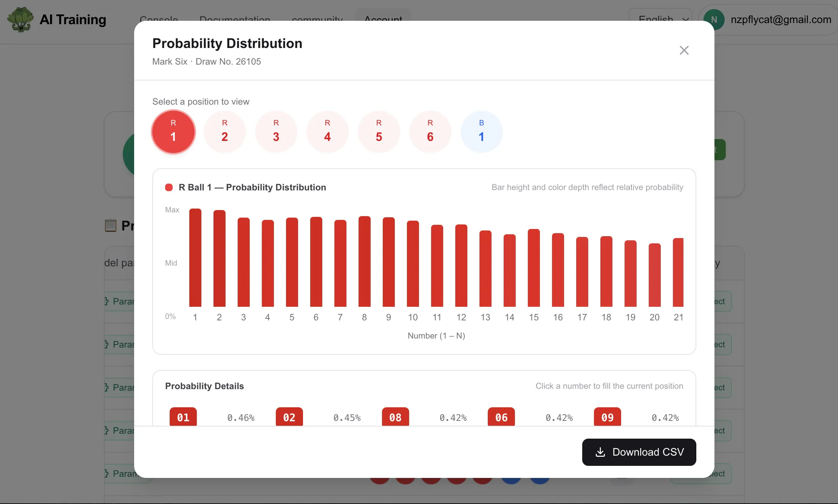Select blue ball position B 1
838x504 pixels.
pyautogui.click(x=482, y=132)
